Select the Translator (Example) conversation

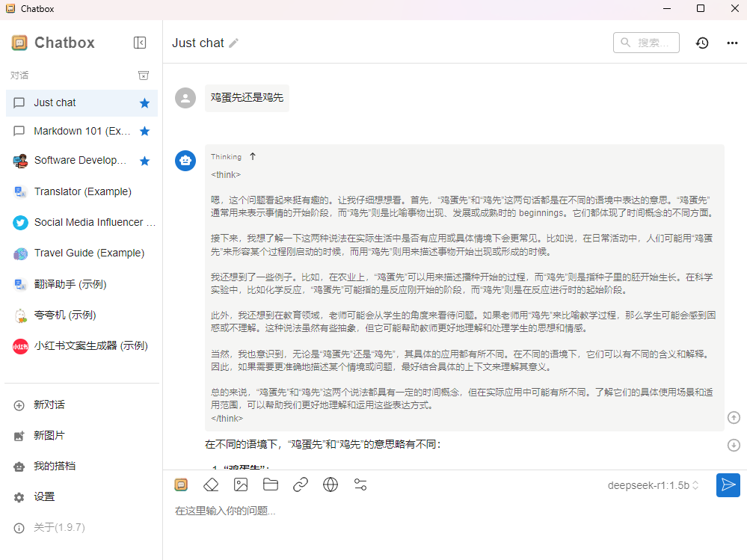(x=82, y=191)
